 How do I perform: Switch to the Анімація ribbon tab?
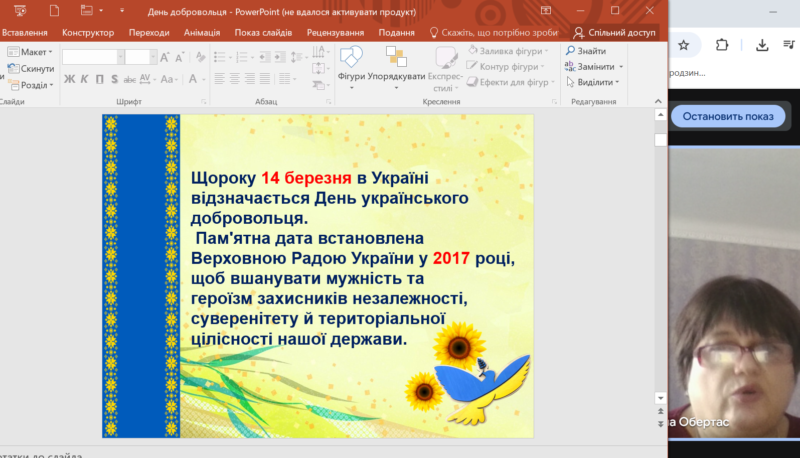click(203, 33)
